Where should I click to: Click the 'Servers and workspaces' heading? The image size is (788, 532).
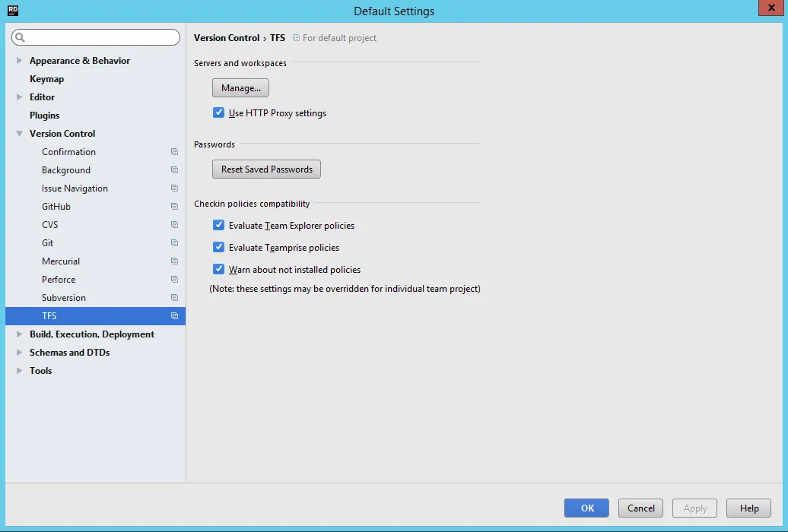240,63
